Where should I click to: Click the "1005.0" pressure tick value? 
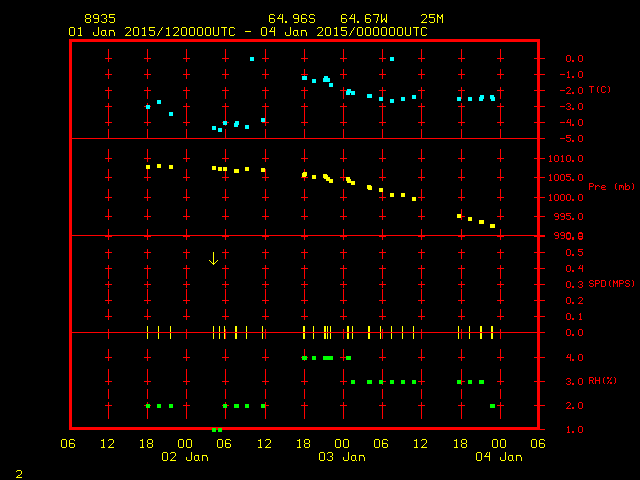pos(566,178)
